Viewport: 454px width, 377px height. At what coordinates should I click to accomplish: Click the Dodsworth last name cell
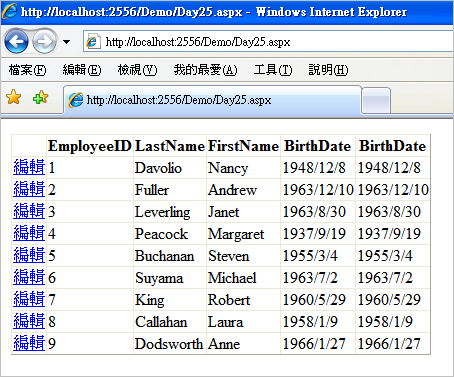(x=170, y=344)
